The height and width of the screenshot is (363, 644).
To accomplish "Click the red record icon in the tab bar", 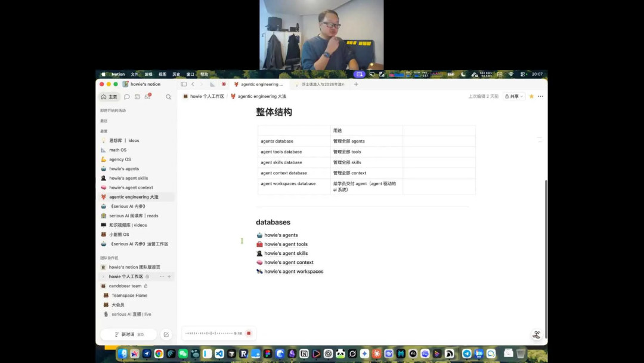I will [224, 84].
